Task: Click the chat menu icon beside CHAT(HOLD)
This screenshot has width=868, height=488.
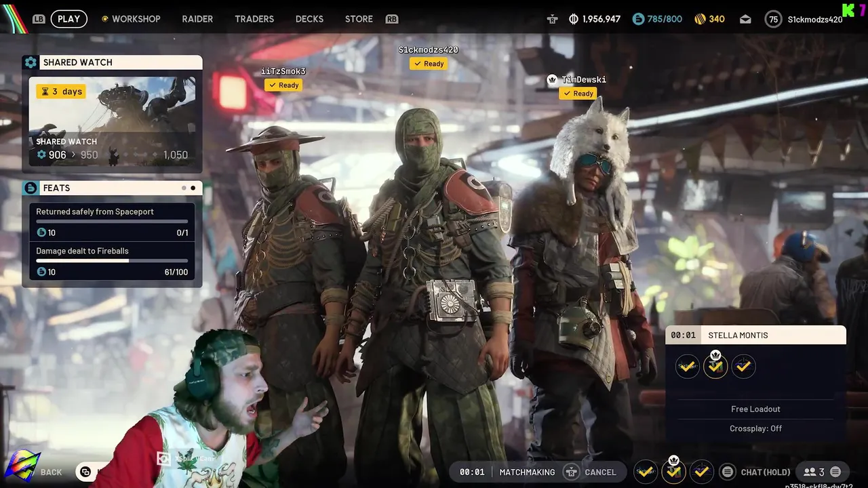Action: [x=727, y=472]
